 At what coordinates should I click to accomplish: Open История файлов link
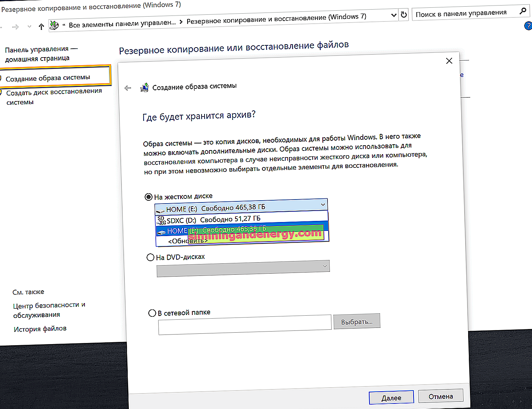click(40, 329)
